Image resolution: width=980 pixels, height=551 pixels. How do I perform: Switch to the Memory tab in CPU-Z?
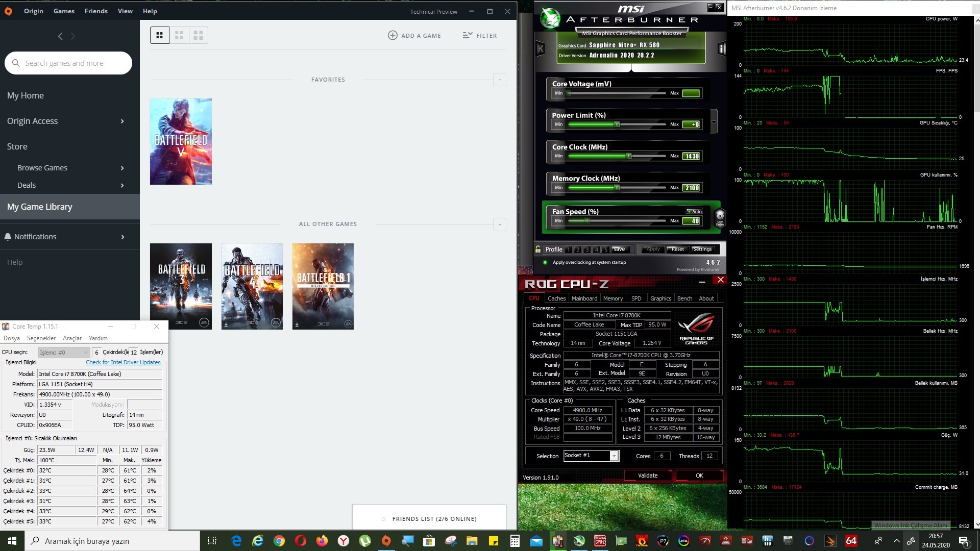[612, 298]
